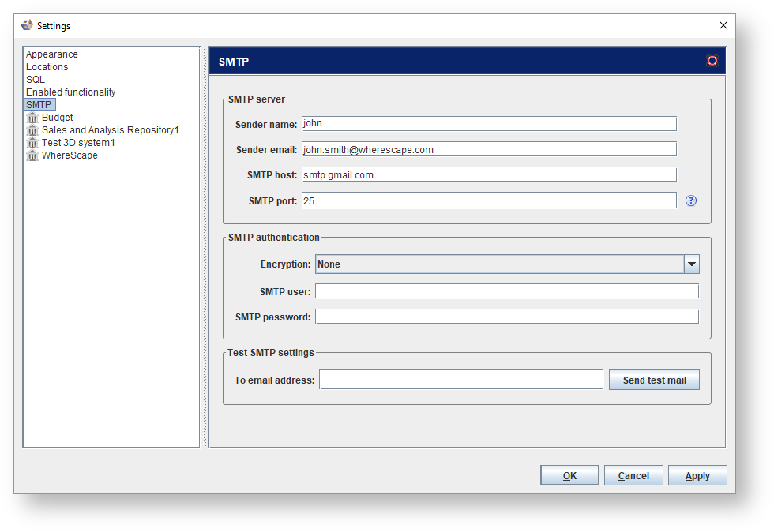The image size is (774, 532).
Task: Open Enabled functionality settings
Action: [71, 92]
